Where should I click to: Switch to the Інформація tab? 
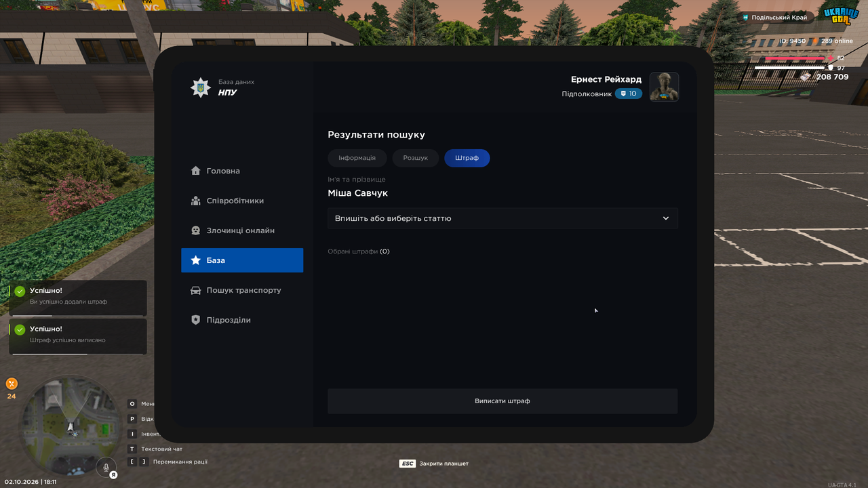(x=357, y=158)
